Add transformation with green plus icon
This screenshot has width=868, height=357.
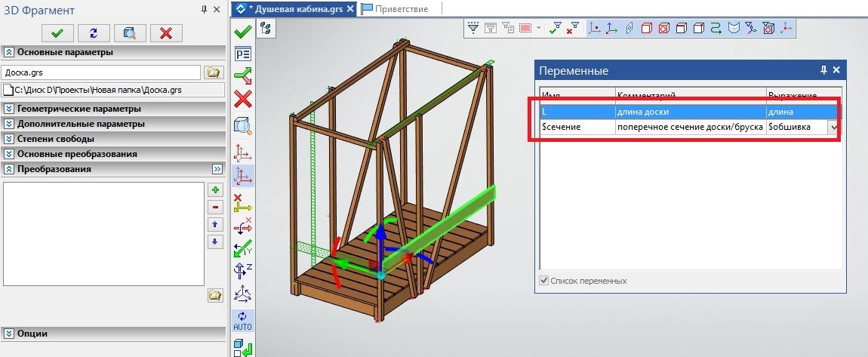coord(215,190)
